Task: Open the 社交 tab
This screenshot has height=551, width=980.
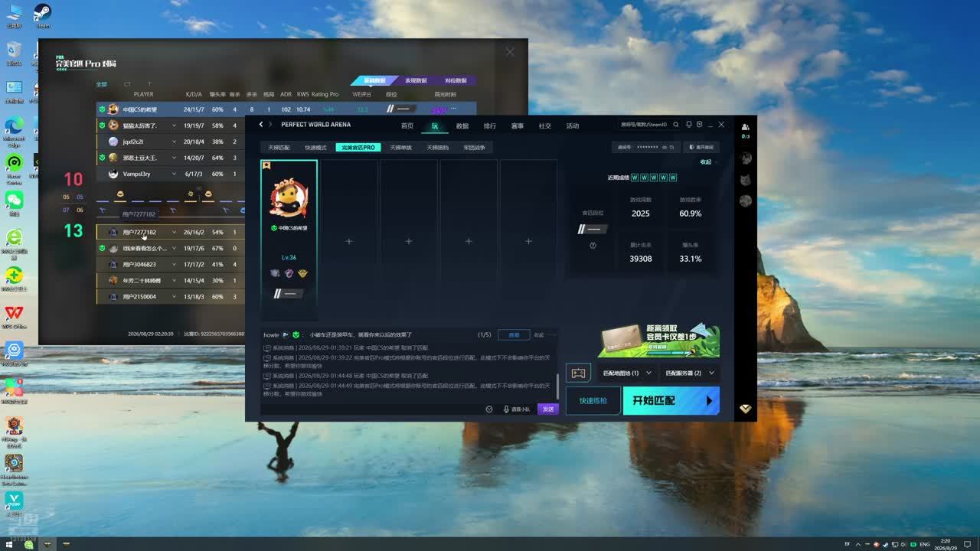Action: [545, 126]
